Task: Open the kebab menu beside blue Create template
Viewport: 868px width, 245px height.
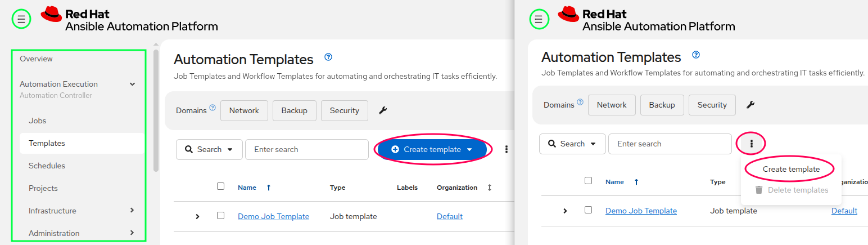Action: [x=507, y=149]
